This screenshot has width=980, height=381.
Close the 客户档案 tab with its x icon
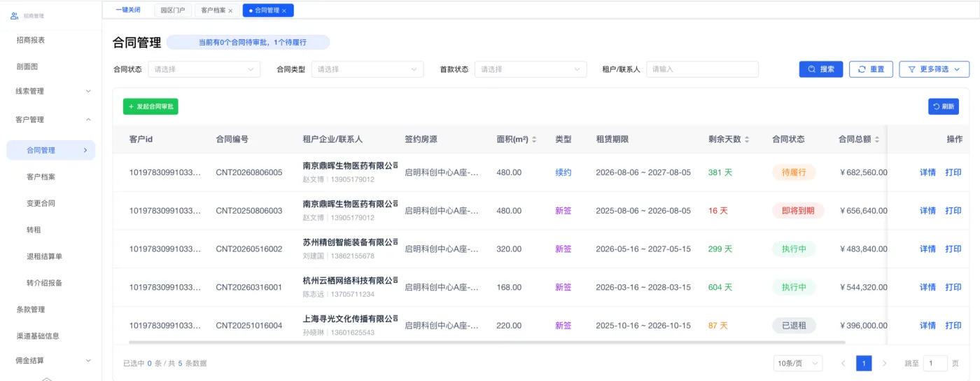pyautogui.click(x=230, y=11)
